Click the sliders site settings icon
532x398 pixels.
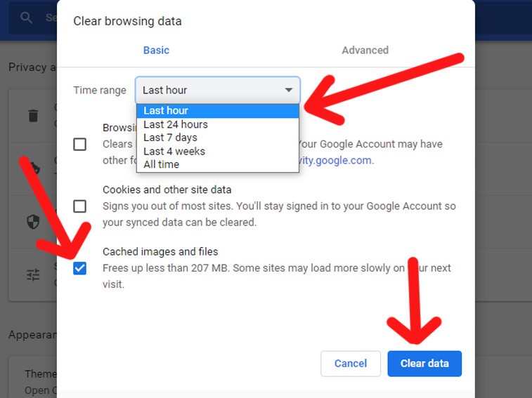[33, 274]
